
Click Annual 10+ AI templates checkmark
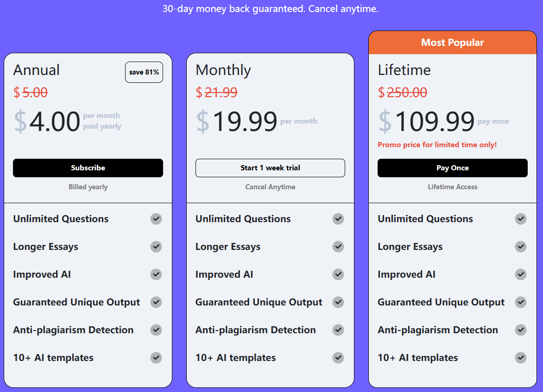(x=156, y=358)
